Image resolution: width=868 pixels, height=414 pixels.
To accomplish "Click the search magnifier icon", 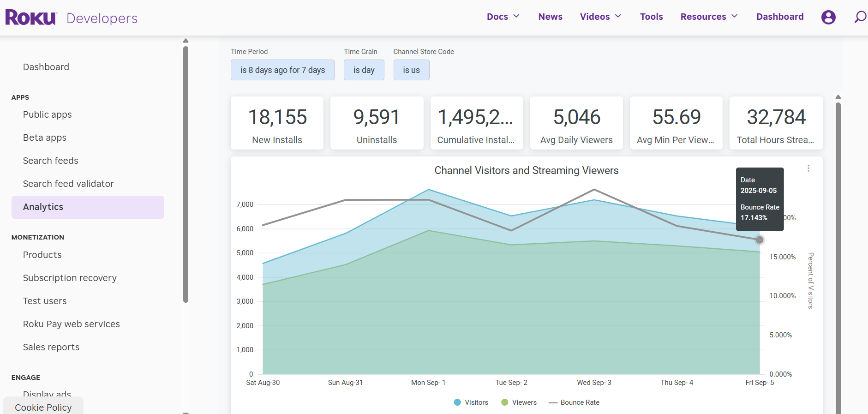I will coord(860,17).
